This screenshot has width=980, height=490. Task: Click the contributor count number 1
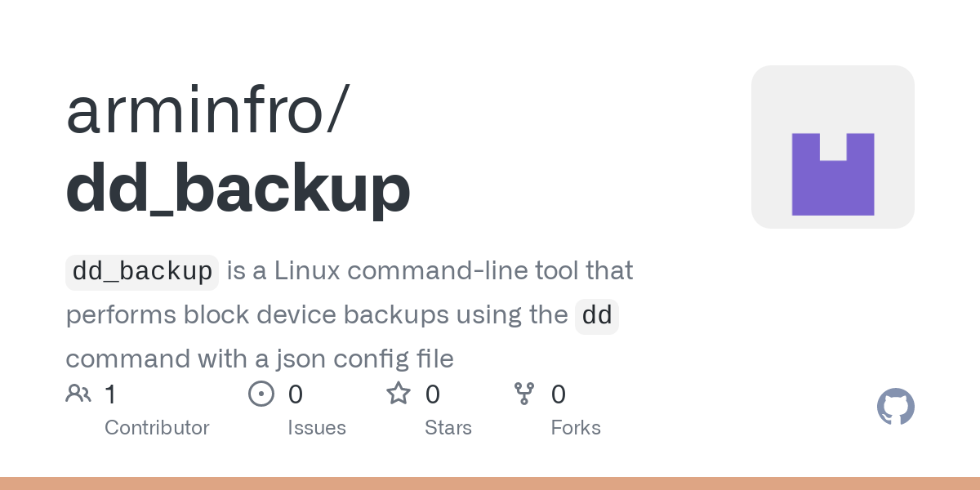(110, 394)
